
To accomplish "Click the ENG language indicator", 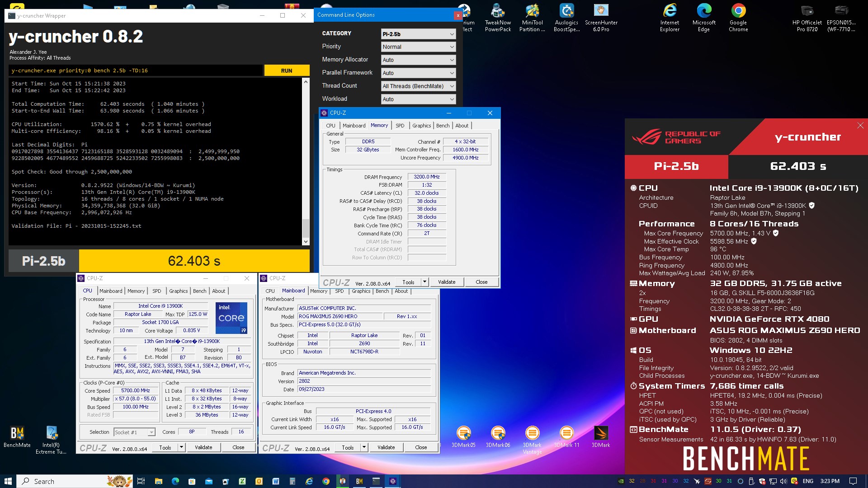I will coord(808,481).
